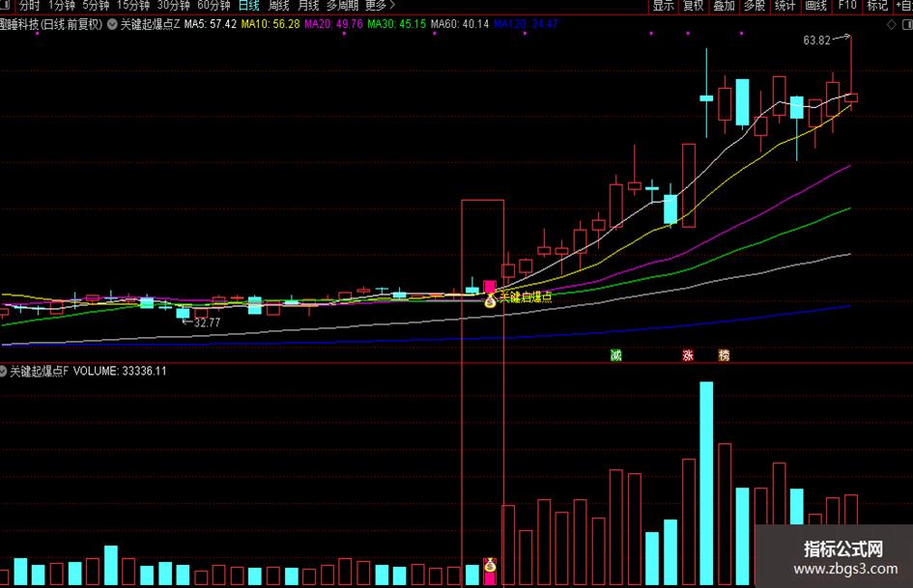Activate the 画线 drawing tools button
The image size is (913, 588).
click(815, 6)
